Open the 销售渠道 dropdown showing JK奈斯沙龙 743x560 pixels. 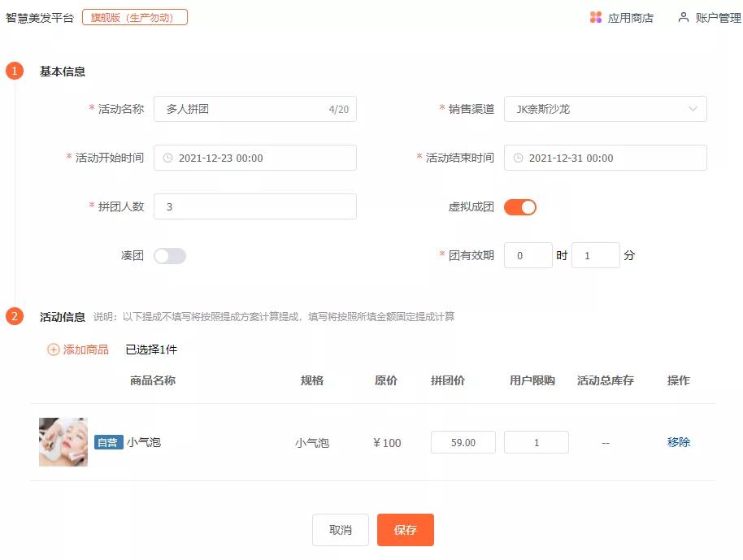(x=606, y=108)
